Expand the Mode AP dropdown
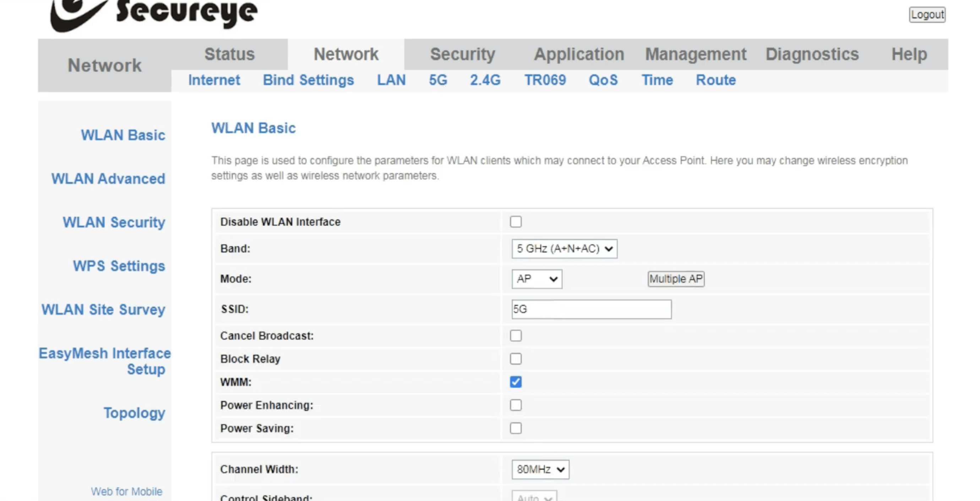 [537, 279]
